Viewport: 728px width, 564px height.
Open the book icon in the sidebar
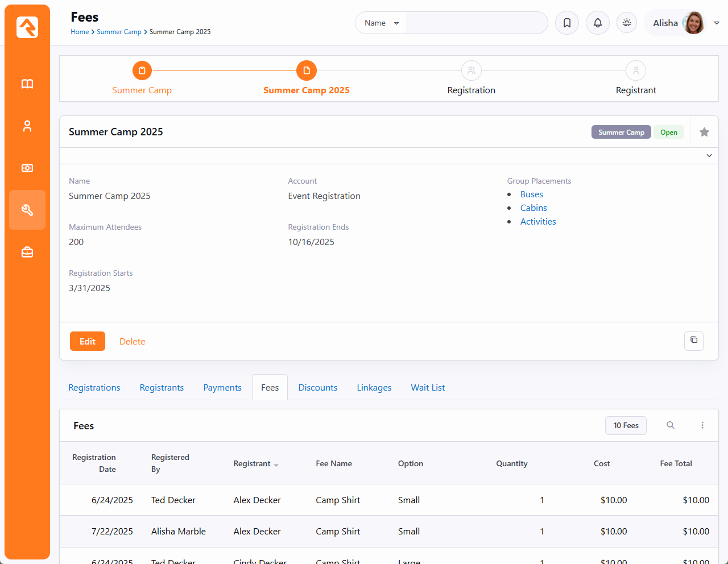(x=27, y=84)
